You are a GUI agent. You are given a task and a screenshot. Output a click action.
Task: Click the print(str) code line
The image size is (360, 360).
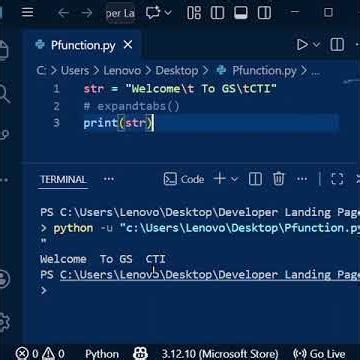click(x=118, y=123)
